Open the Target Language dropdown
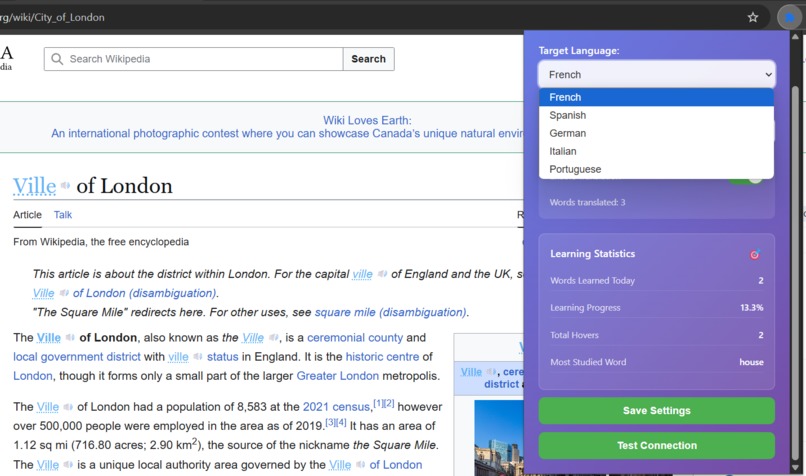 click(656, 75)
